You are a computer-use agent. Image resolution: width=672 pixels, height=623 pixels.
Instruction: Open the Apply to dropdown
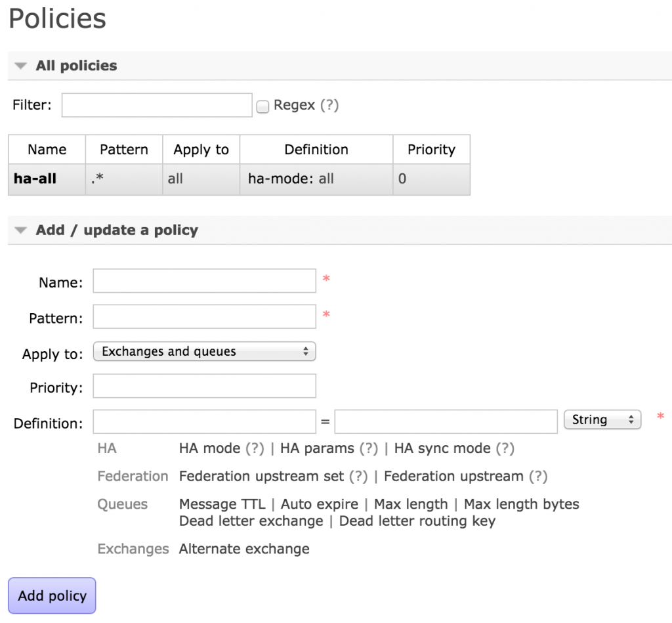(204, 352)
